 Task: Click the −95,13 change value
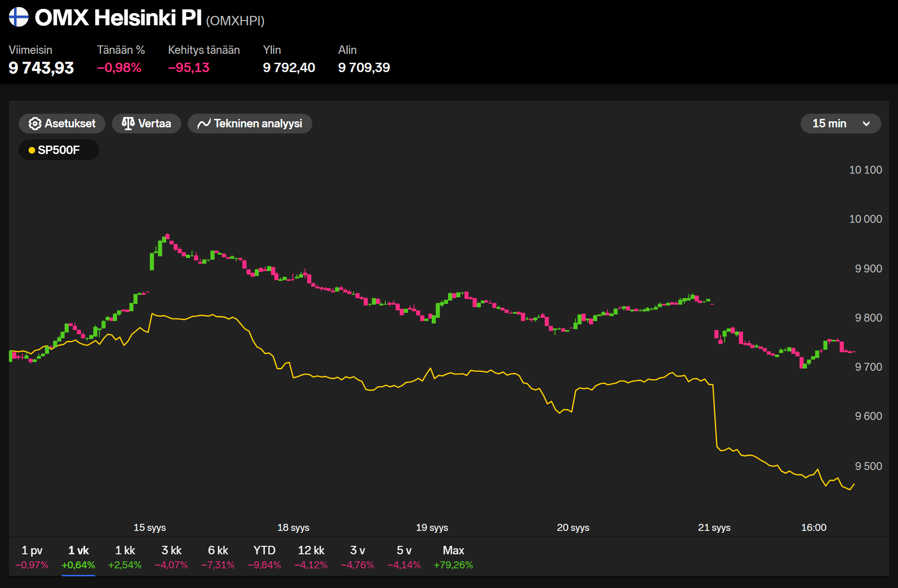click(189, 68)
